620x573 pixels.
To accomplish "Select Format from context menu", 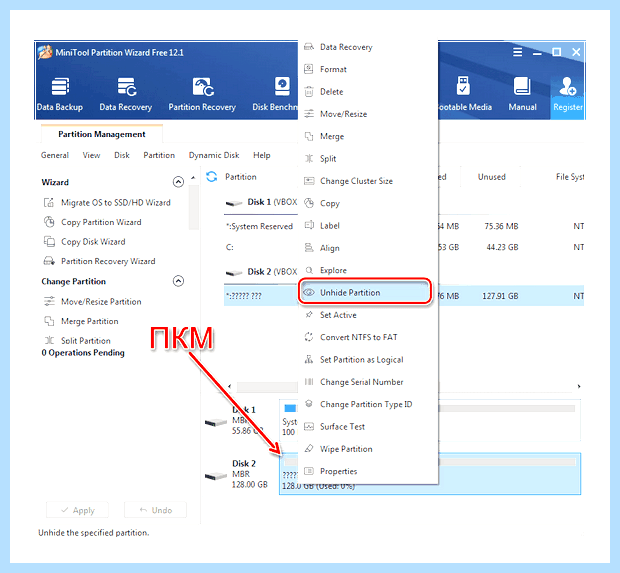I will coord(368,69).
